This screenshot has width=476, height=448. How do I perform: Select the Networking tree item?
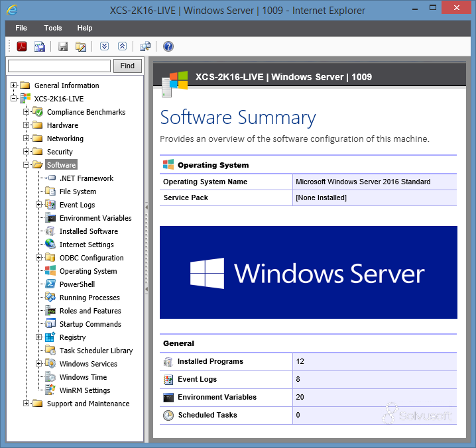tap(65, 139)
